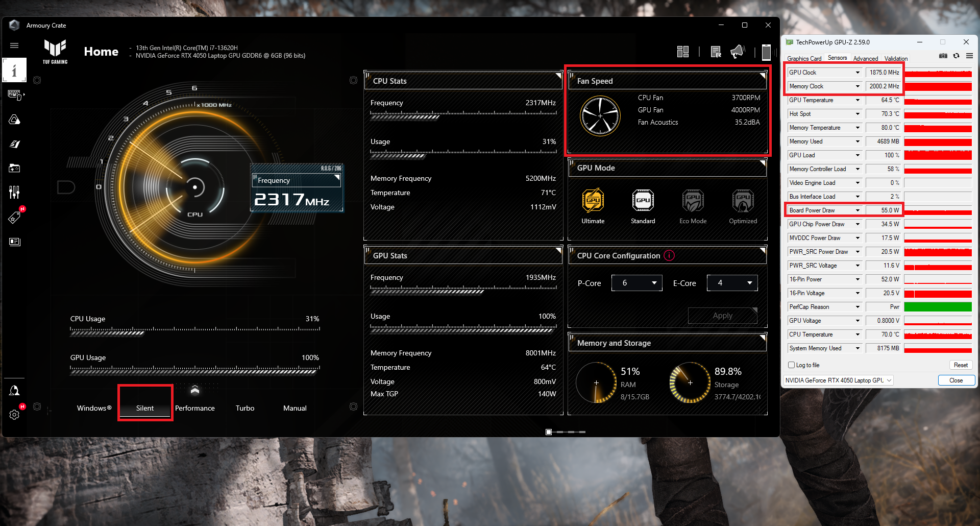Select Optimized GPU mode icon
This screenshot has width=980, height=526.
click(743, 201)
